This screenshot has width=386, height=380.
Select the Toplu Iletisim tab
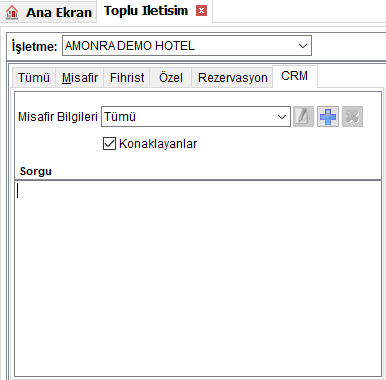click(x=155, y=11)
